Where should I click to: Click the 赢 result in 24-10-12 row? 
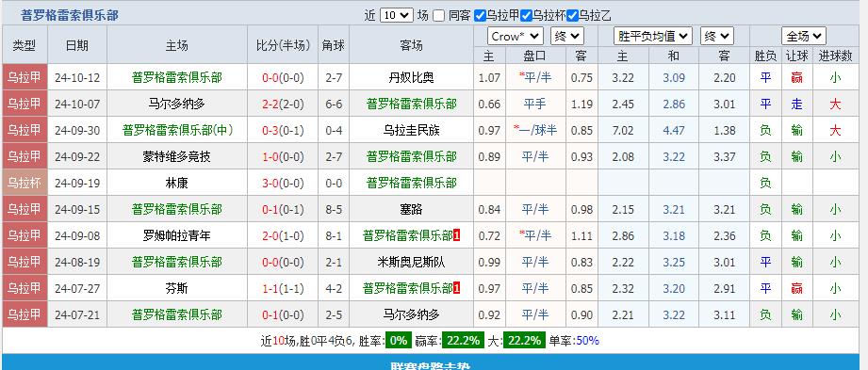coord(796,77)
